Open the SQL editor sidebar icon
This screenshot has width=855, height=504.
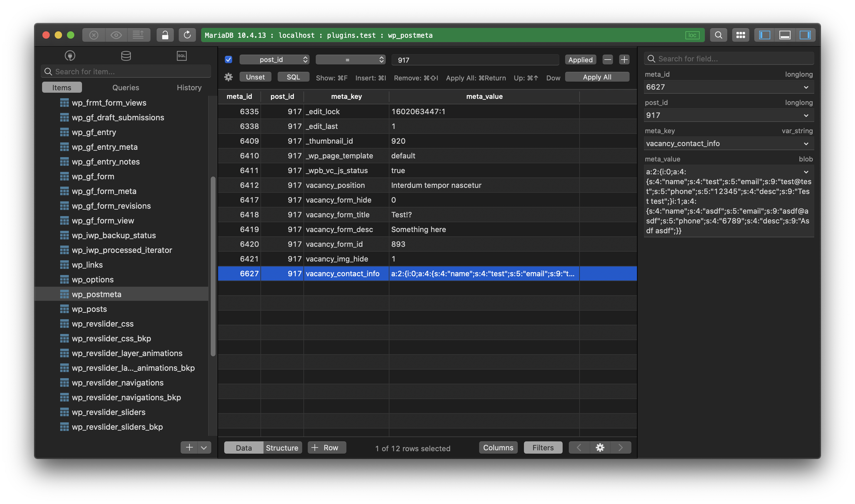182,56
